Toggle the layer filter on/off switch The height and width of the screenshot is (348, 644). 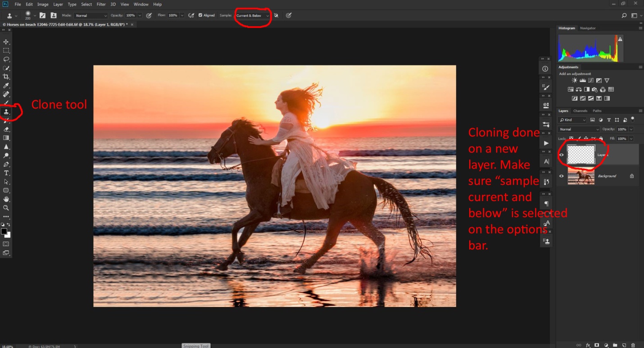coord(633,119)
